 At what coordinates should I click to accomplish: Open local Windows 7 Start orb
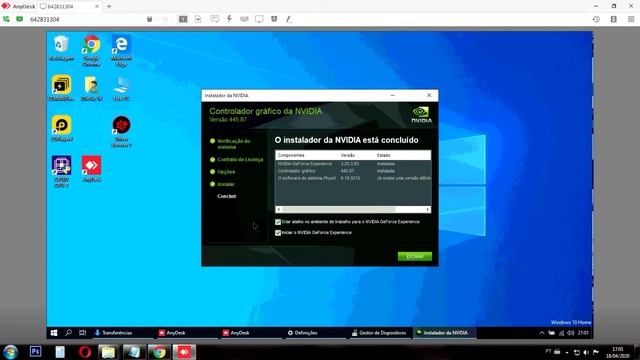click(11, 352)
